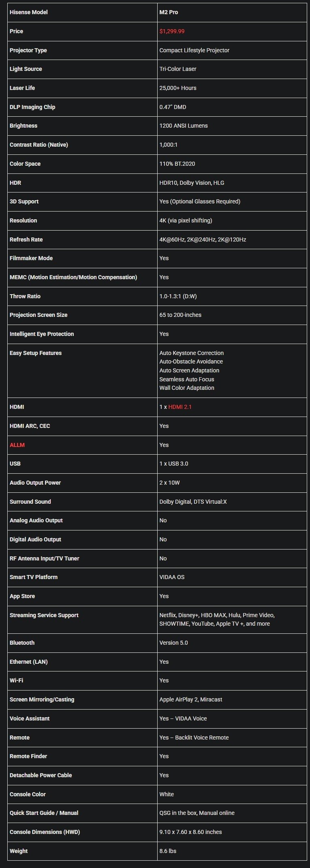Viewport: 310px width, 868px height.
Task: Open the red HDMI 2.1 link
Action: [180, 407]
